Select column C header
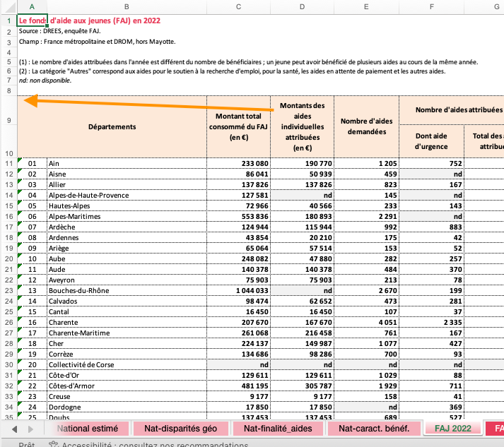The width and height of the screenshot is (504, 447). click(238, 6)
